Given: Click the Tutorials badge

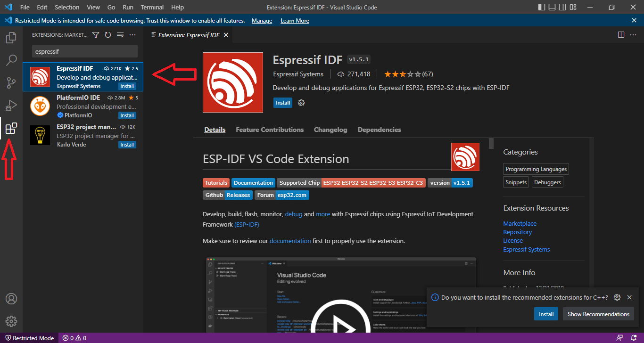Looking at the screenshot, I should (216, 183).
